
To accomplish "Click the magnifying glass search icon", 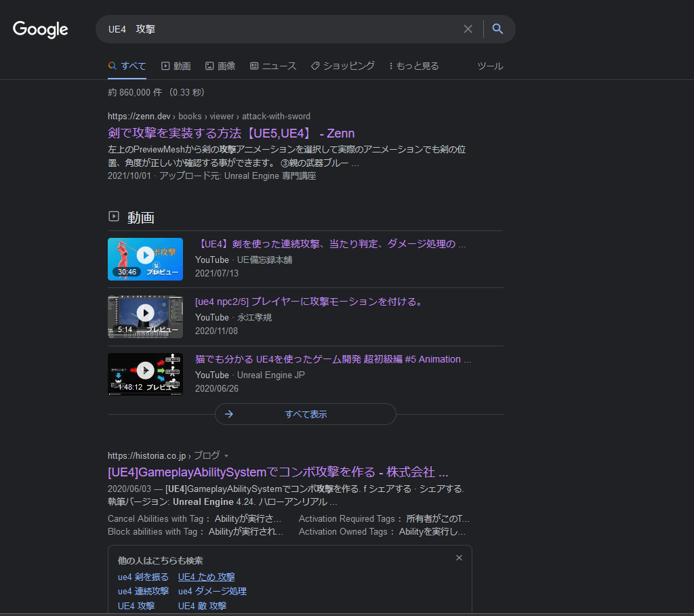I will click(x=497, y=29).
